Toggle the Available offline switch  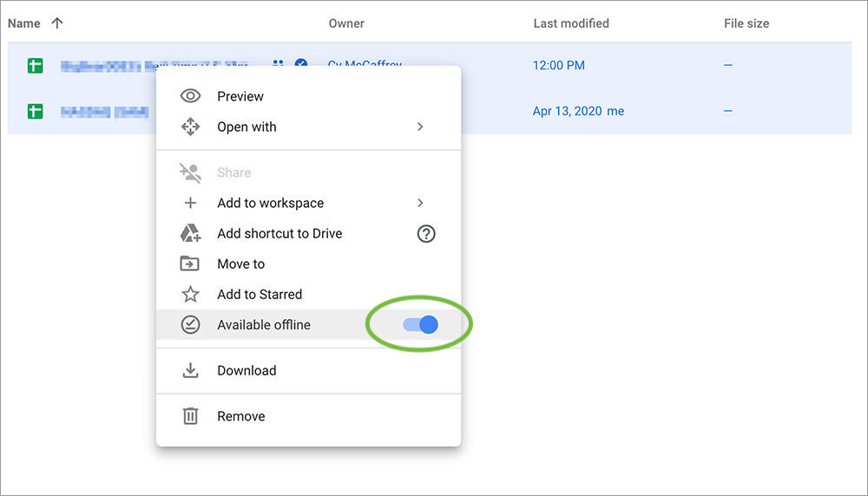(x=421, y=325)
